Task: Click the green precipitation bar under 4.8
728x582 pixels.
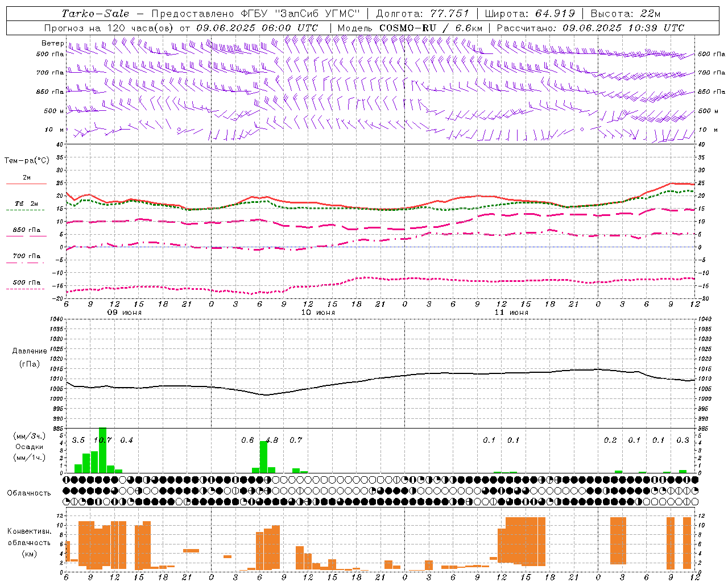Action: coord(263,457)
